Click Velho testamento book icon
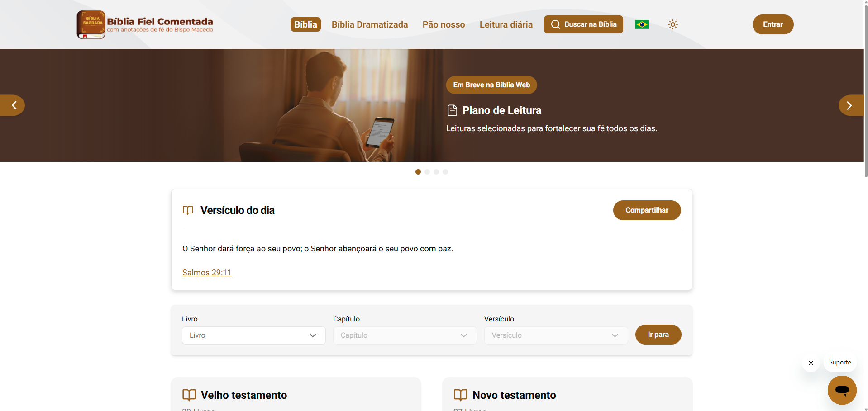The image size is (868, 411). coord(189,395)
